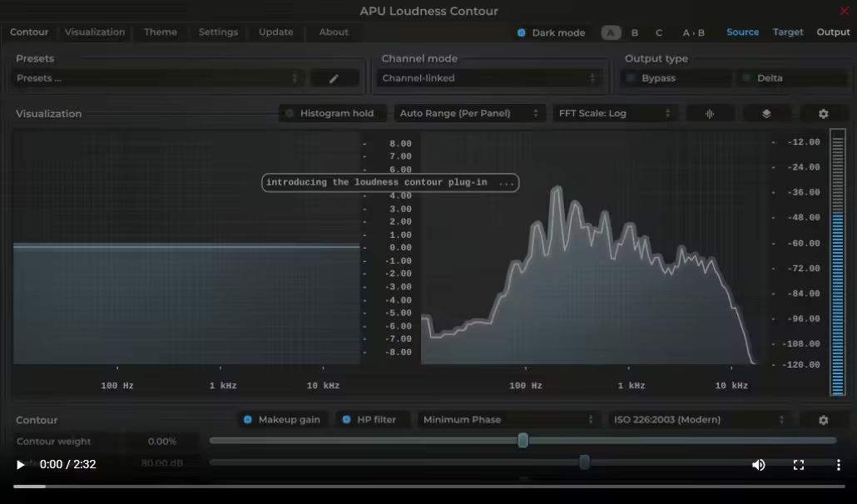Click the layers stack icon
The image size is (857, 504).
766,114
